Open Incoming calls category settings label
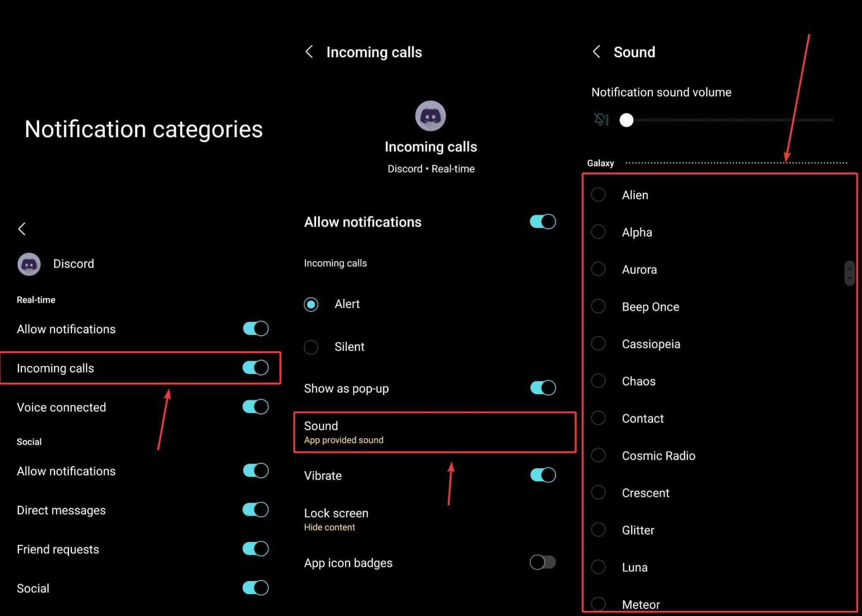Image resolution: width=862 pixels, height=616 pixels. point(55,368)
